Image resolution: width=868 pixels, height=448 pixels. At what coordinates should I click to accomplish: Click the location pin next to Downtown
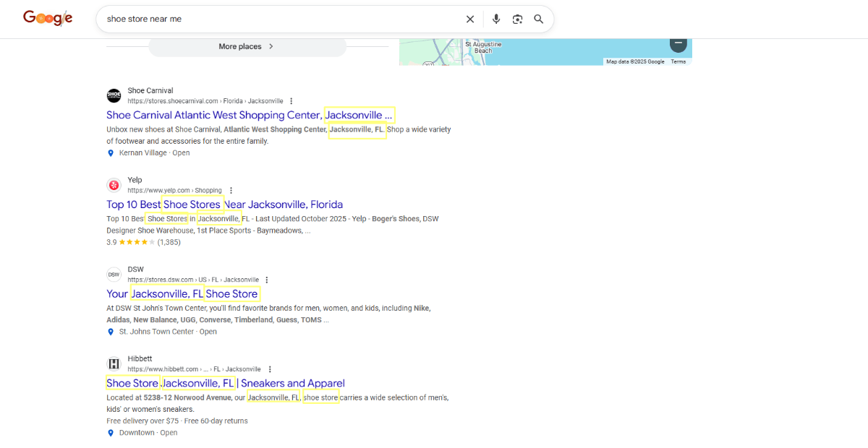click(x=111, y=432)
